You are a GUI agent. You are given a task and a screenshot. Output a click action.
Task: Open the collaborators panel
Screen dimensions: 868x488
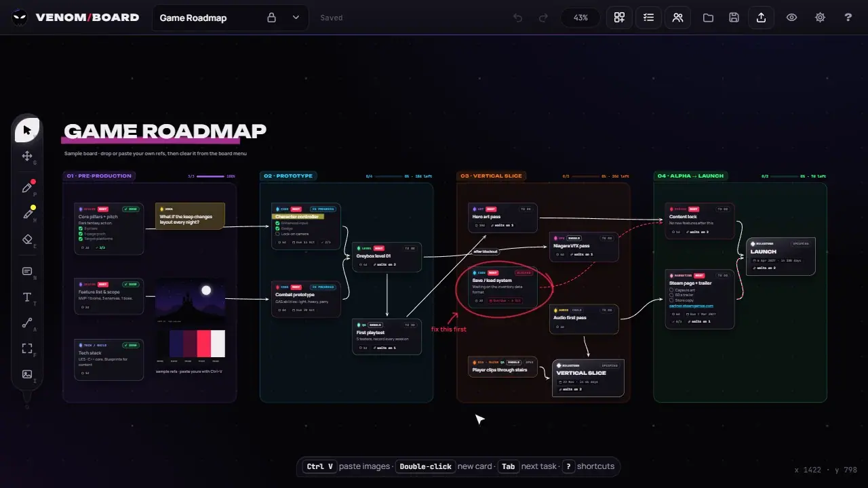pos(677,18)
